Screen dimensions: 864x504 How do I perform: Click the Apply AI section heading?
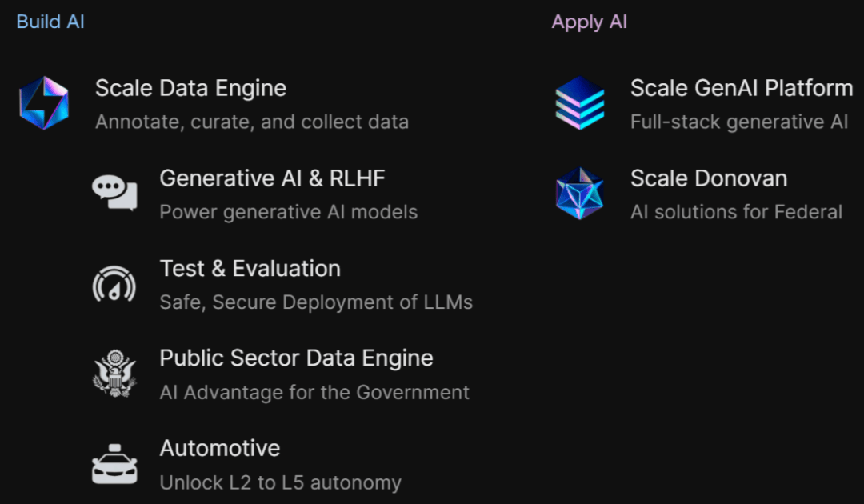click(x=589, y=22)
